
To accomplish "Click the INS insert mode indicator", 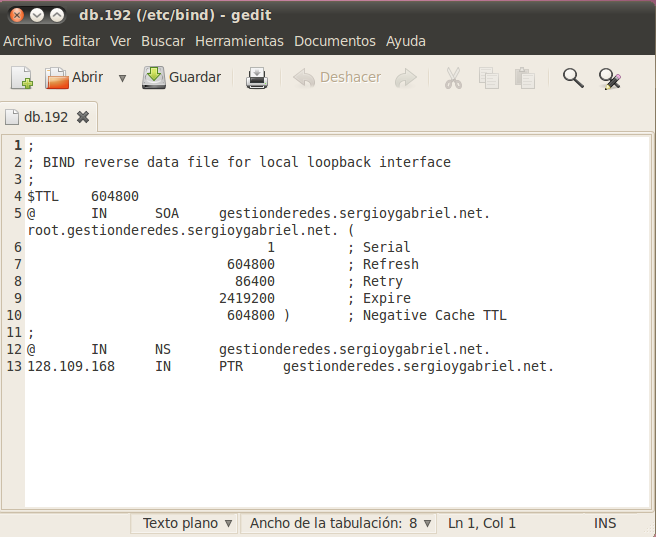I will 605,523.
